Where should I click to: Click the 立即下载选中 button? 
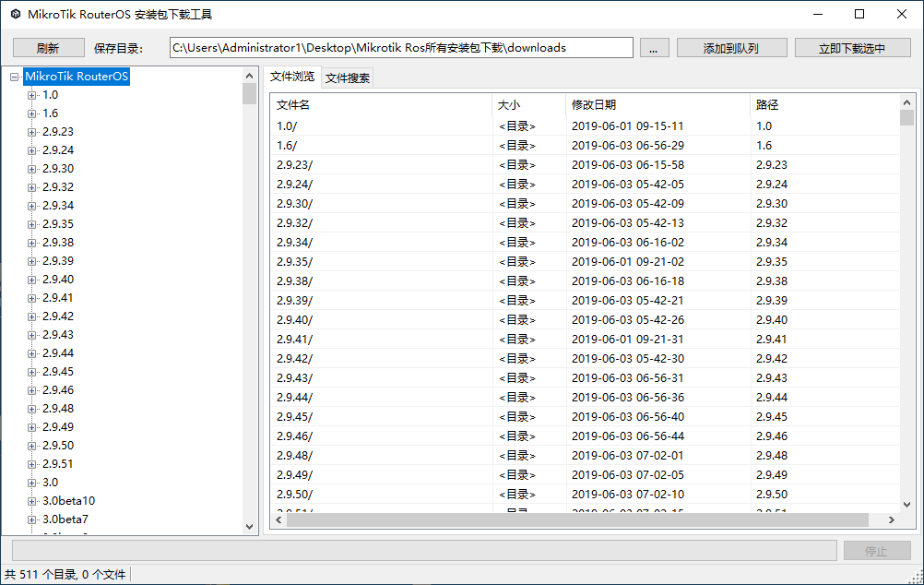pyautogui.click(x=852, y=48)
